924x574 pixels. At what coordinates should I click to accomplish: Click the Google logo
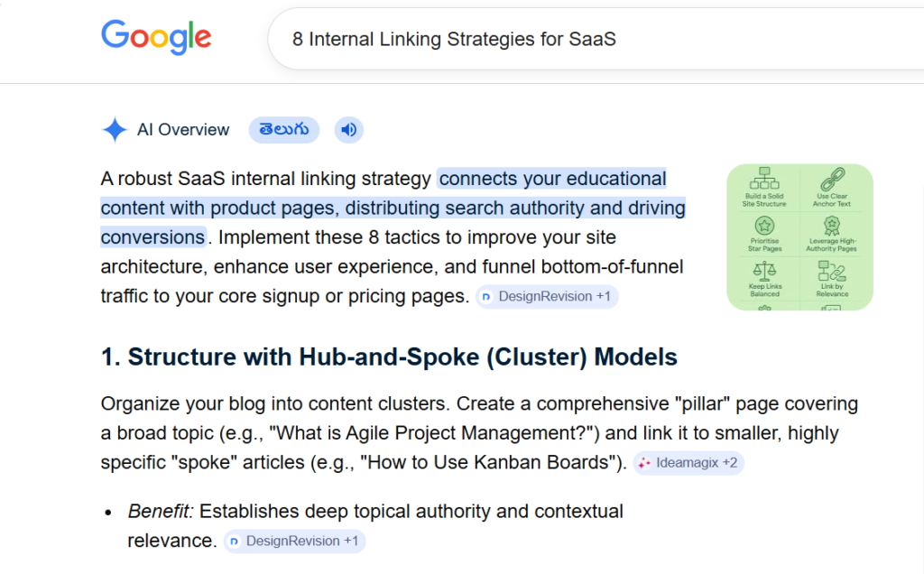(x=156, y=37)
